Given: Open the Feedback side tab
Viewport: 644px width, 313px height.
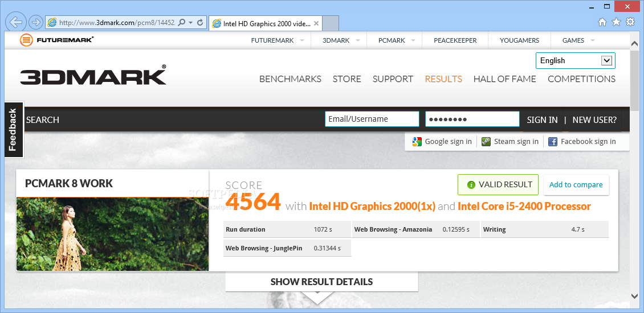Looking at the screenshot, I should [14, 130].
